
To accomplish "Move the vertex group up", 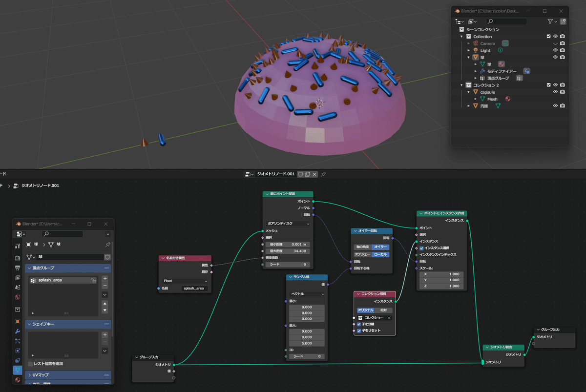I will coord(105,304).
